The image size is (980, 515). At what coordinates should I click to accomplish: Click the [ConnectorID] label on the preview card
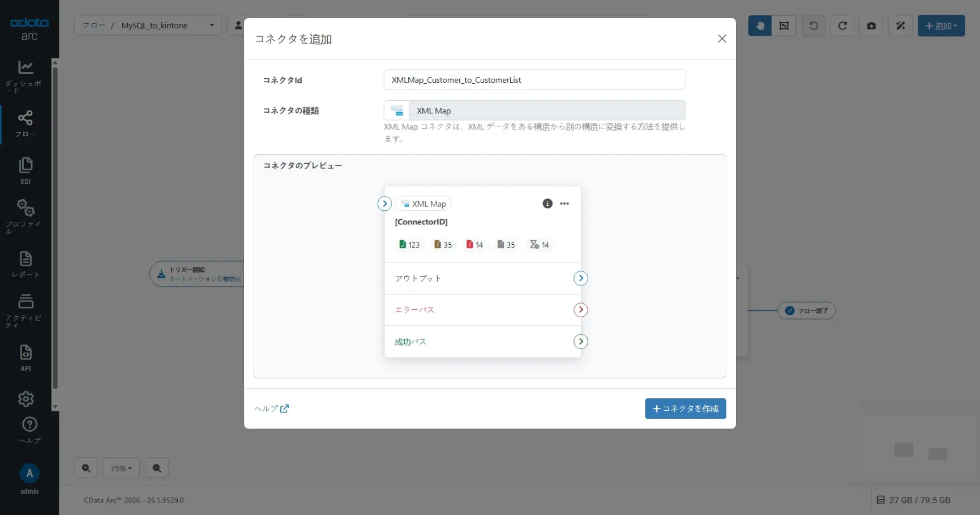tap(421, 222)
